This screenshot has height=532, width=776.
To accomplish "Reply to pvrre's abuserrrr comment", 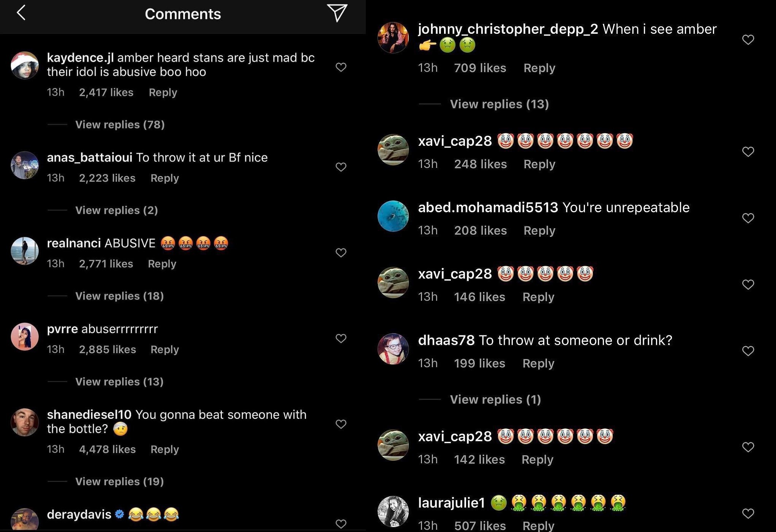I will [x=164, y=349].
